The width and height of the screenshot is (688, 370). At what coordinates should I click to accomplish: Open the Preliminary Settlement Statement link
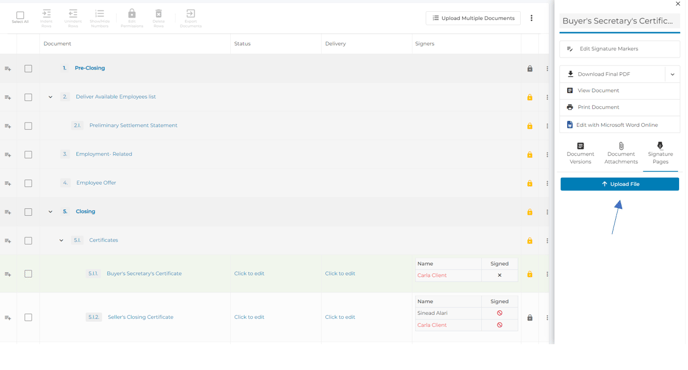click(133, 125)
